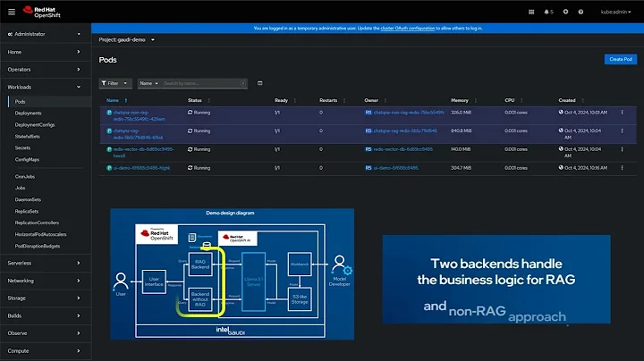
Task: Open the manage columns icon
Action: point(260,83)
